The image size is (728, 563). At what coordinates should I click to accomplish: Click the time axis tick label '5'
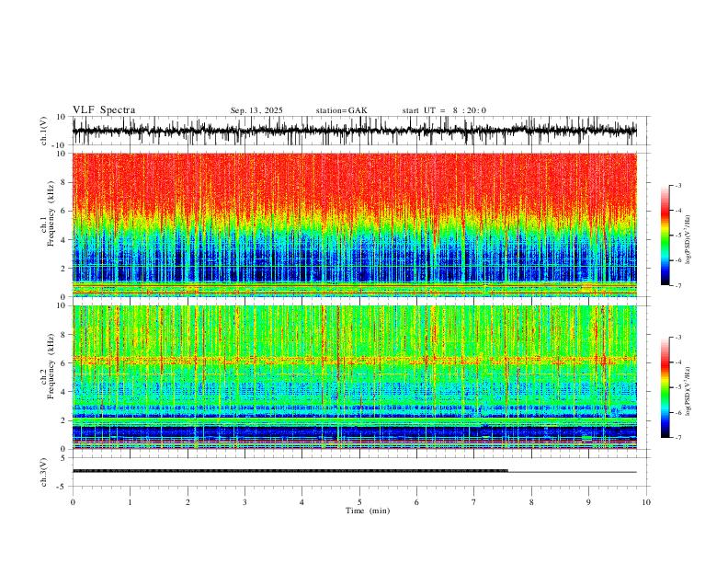359,502
